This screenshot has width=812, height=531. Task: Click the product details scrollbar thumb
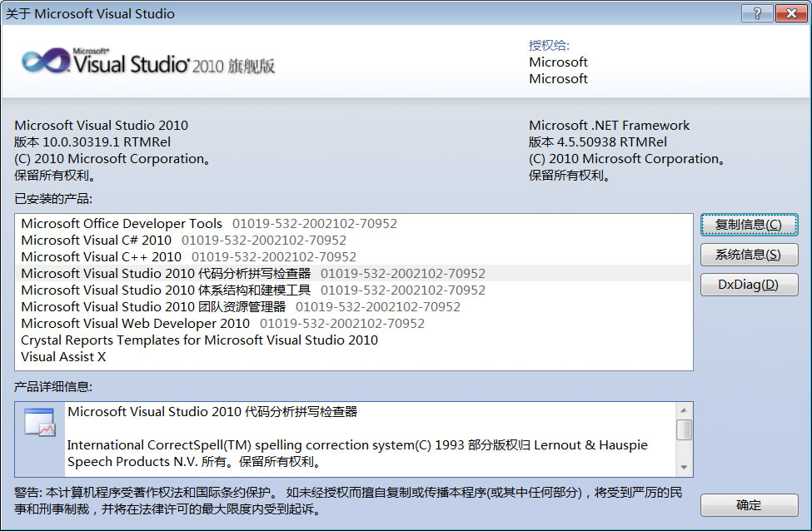tap(684, 429)
